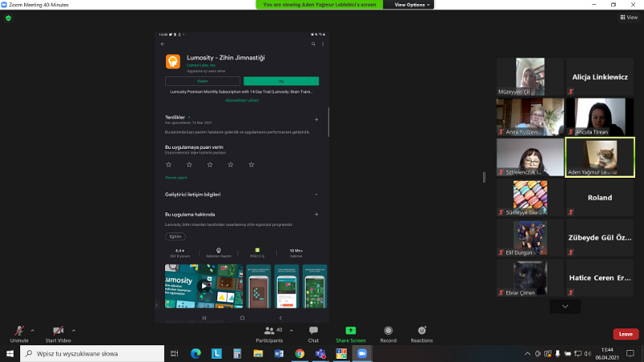Select Müzeyyen Çil's video thumbnail
This screenshot has width=644, height=362.
[x=530, y=76]
